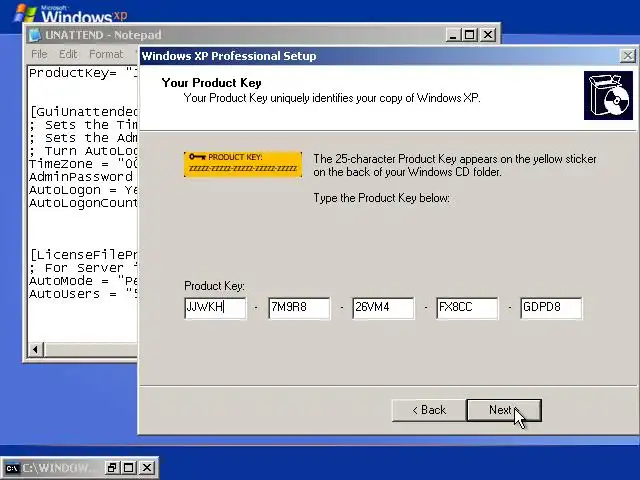
Task: Click the AutoUsers = line in Notepad
Action: (83, 294)
